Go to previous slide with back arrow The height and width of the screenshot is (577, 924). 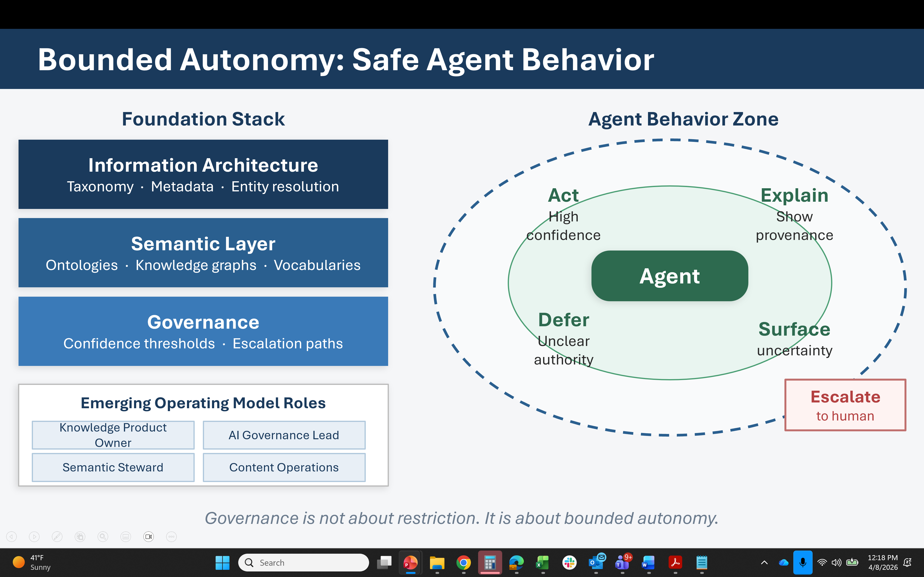point(12,537)
